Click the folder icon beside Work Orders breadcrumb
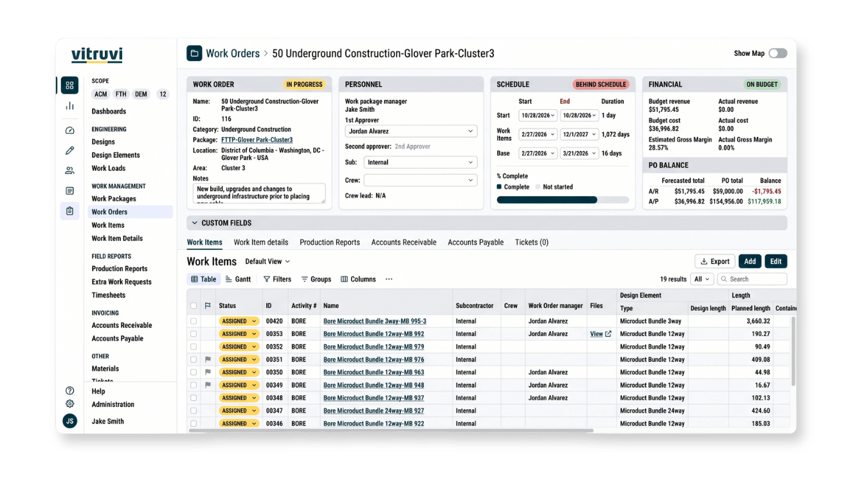 194,53
